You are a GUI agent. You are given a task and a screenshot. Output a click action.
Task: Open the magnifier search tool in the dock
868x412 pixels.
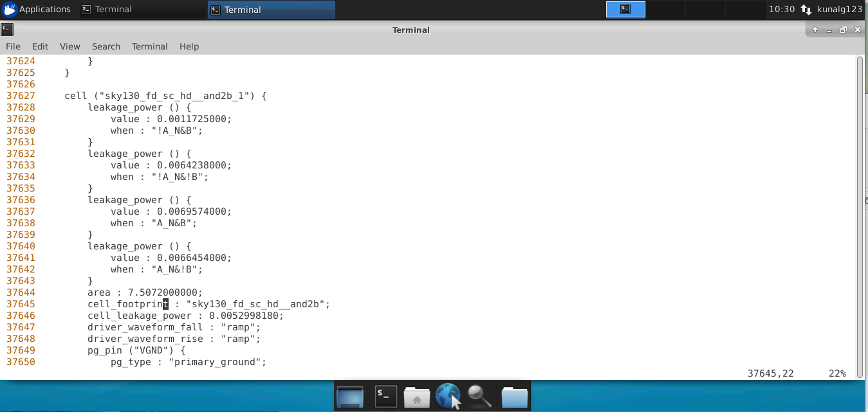479,396
